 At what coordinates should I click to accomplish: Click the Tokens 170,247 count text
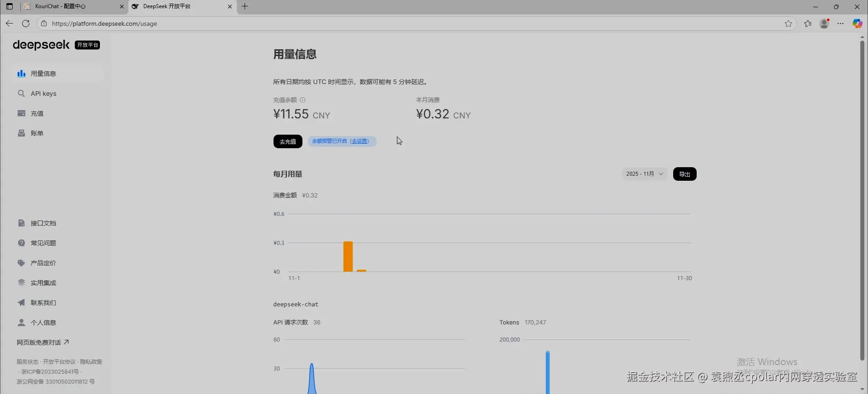[523, 323]
